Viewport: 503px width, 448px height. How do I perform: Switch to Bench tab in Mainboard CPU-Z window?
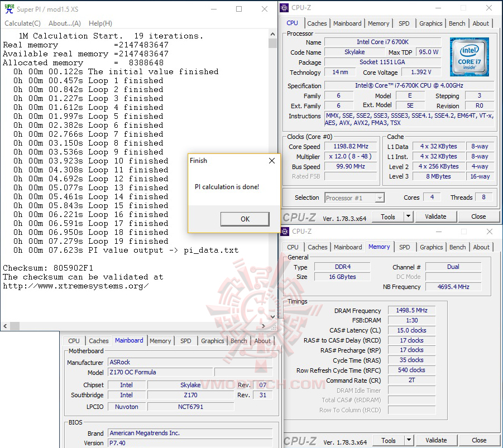click(239, 341)
